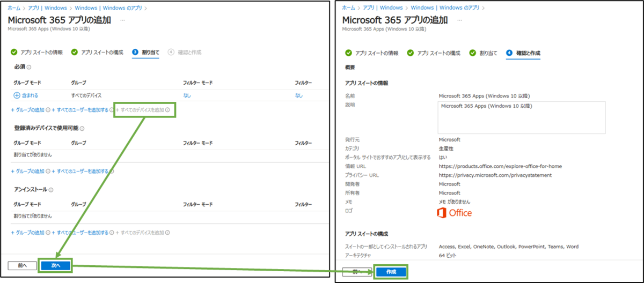Open the ellipsis menu in left window title
This screenshot has width=644, height=283.
point(122,20)
